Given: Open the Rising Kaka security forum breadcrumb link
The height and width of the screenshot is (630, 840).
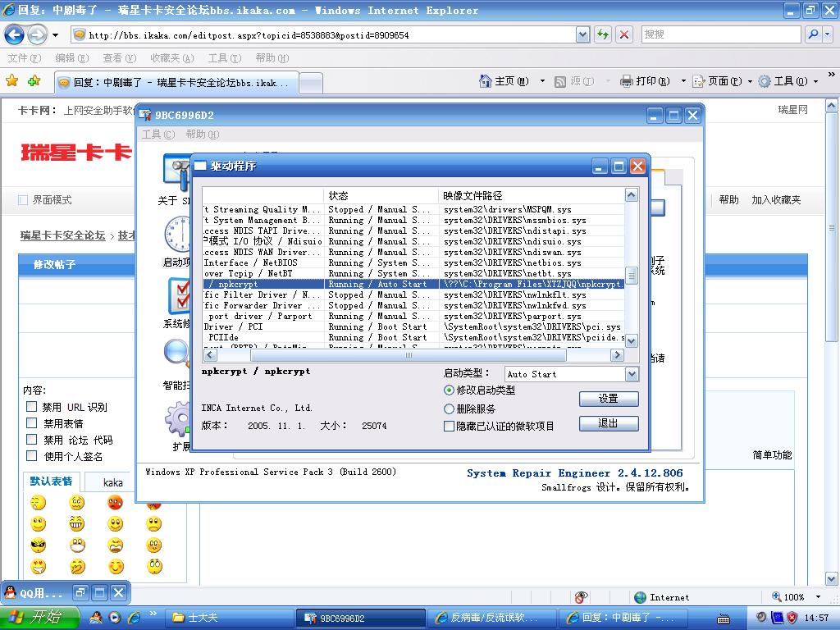Looking at the screenshot, I should point(62,235).
